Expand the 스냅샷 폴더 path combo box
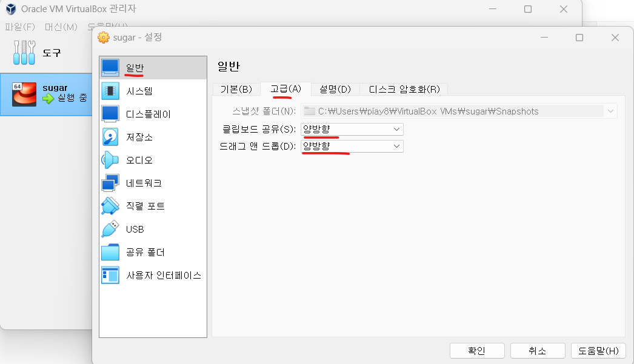634x364 pixels. click(x=459, y=111)
